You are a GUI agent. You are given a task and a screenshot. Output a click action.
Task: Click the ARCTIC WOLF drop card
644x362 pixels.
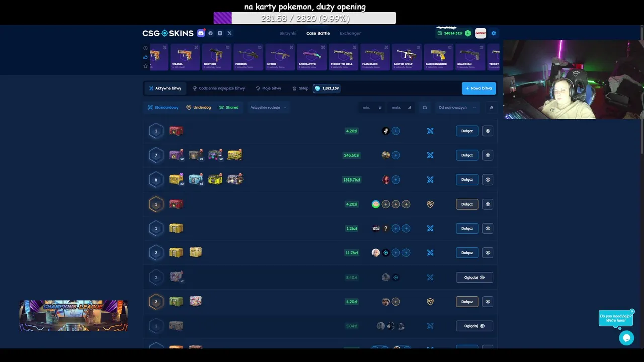pos(407,57)
